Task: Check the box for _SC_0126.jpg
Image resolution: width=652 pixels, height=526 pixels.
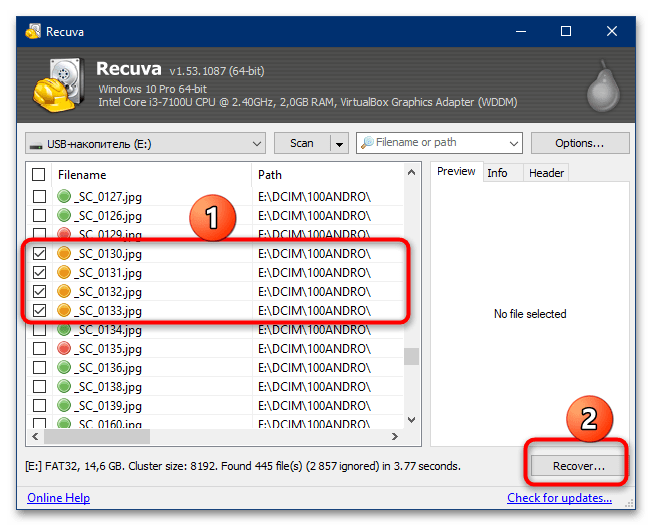Action: click(39, 215)
